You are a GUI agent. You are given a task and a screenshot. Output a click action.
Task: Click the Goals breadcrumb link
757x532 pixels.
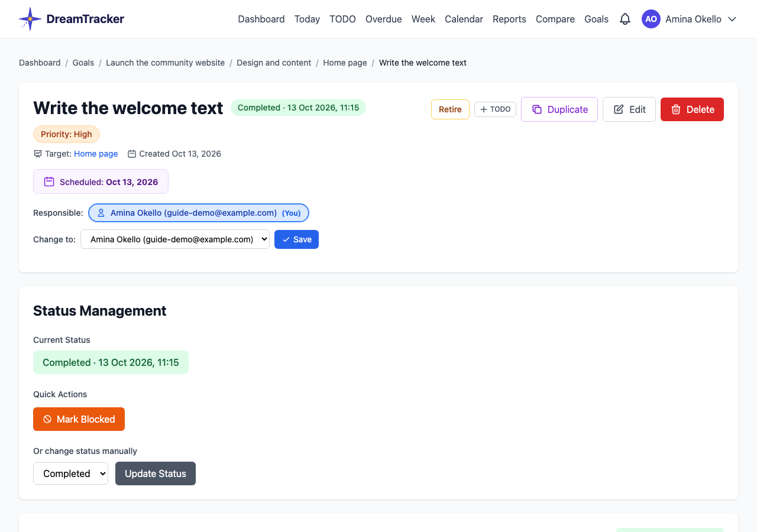tap(83, 63)
